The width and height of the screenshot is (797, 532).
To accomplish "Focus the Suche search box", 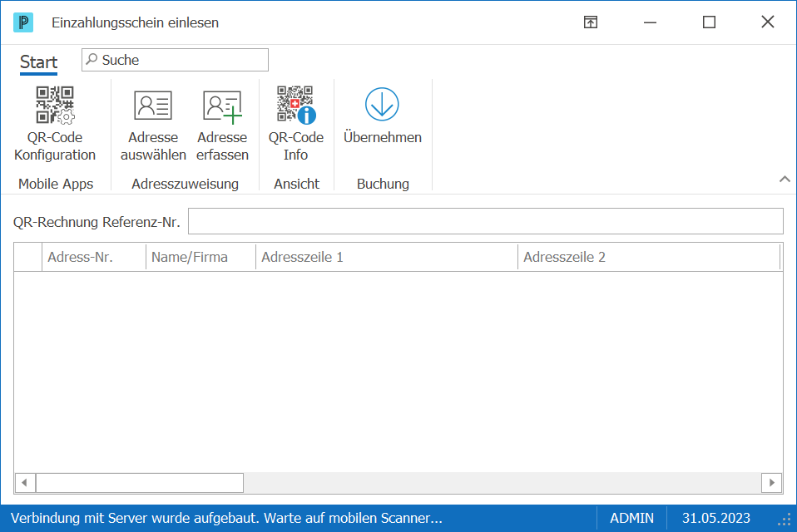I will pos(175,60).
